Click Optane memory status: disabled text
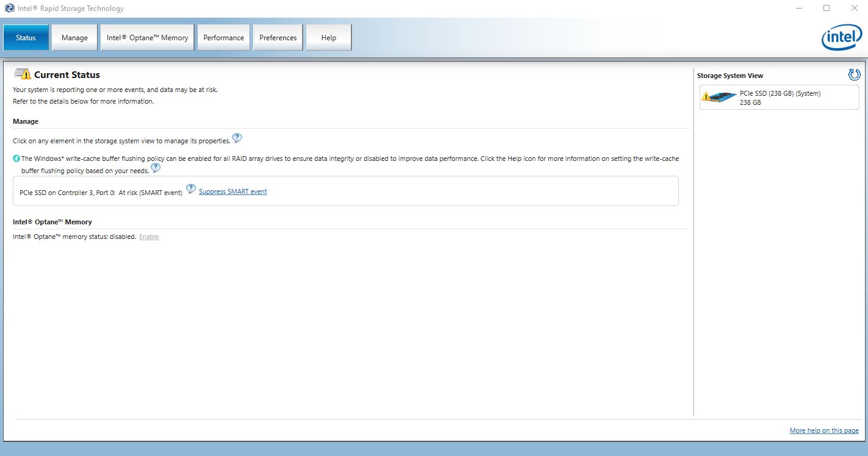This screenshot has height=456, width=868. tap(74, 237)
